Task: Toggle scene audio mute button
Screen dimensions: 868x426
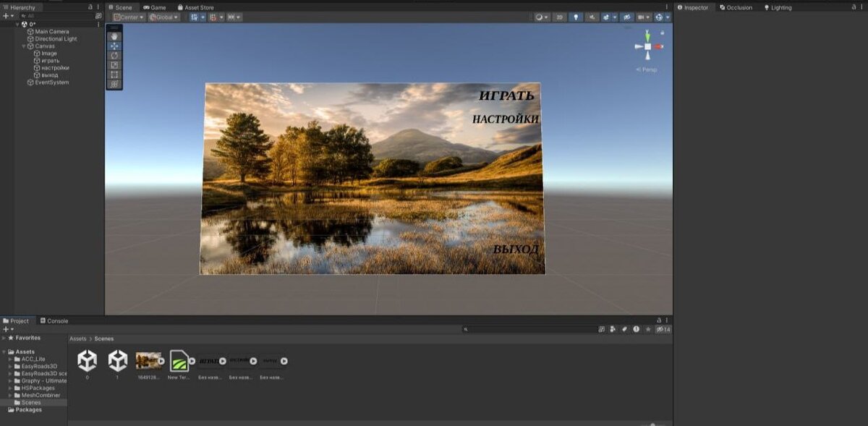Action: [592, 17]
